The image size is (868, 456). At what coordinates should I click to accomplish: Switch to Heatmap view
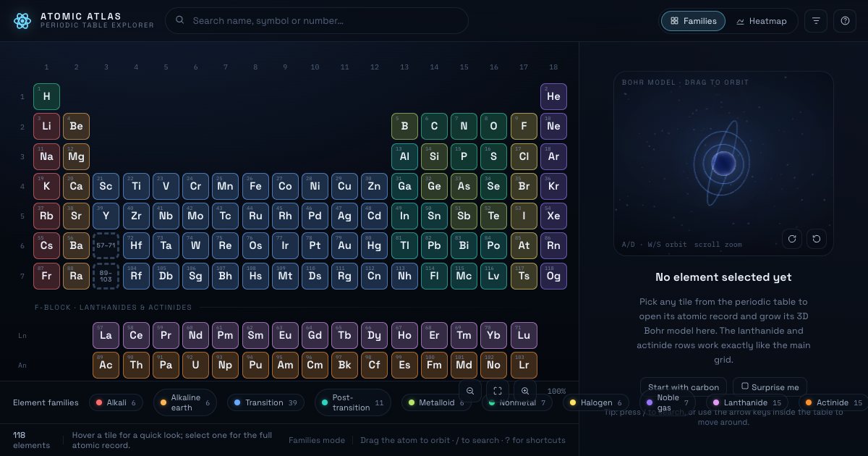click(761, 21)
